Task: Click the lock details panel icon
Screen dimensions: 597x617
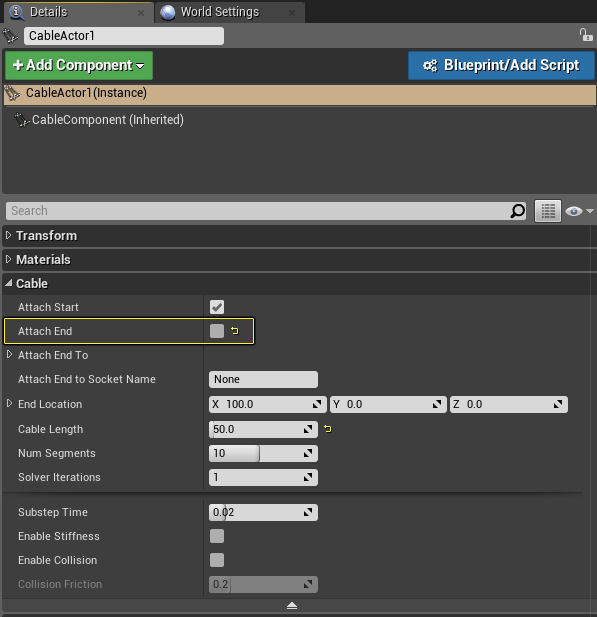Action: click(x=586, y=35)
